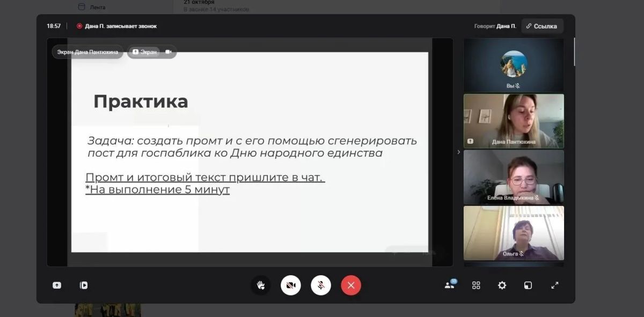
Task: Copy invite via Ссылка button
Action: tap(542, 26)
